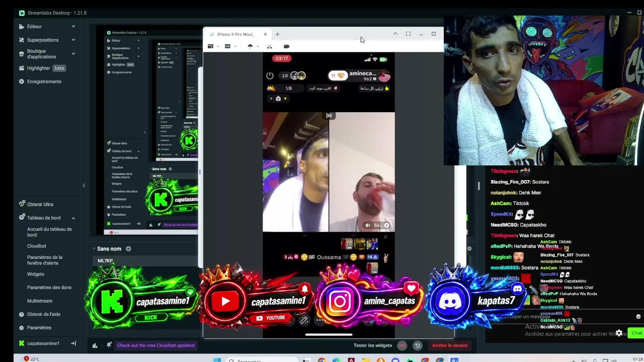The height and width of the screenshot is (362, 644).
Task: Click the scissors screenshot icon
Action: (269, 46)
